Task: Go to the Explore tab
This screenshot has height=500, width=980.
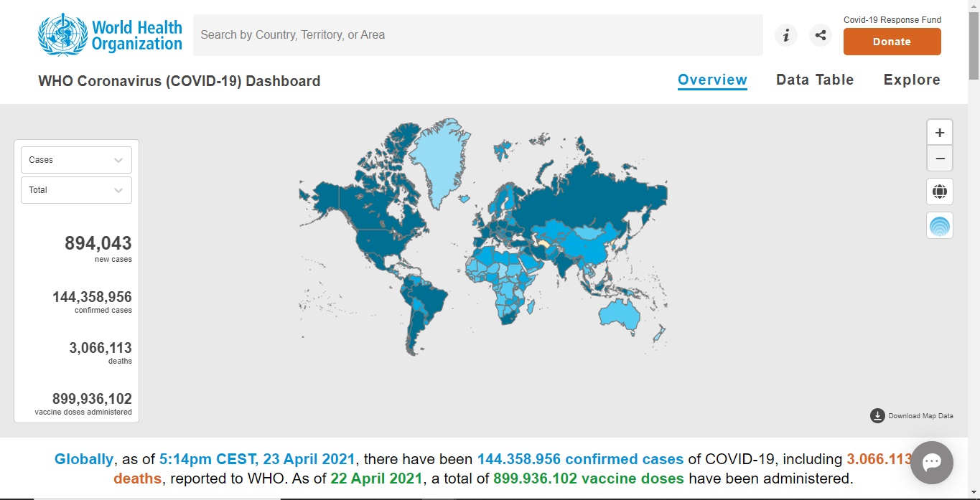Action: [912, 80]
